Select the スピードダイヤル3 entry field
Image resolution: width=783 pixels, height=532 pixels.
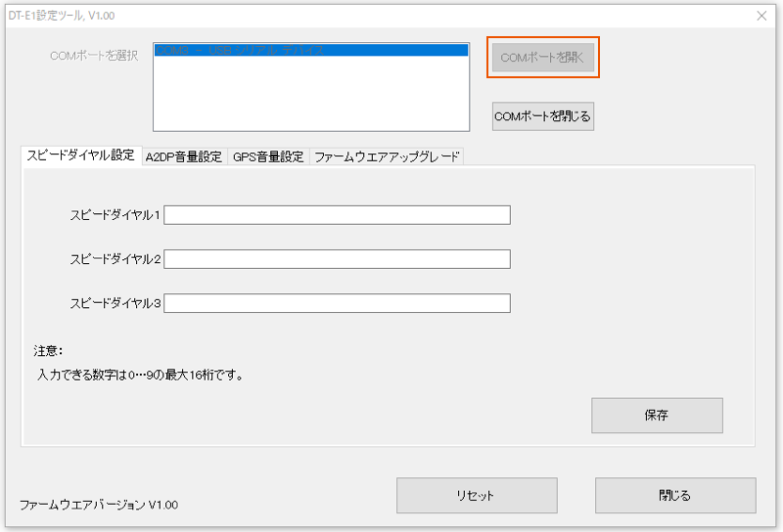[x=337, y=303]
